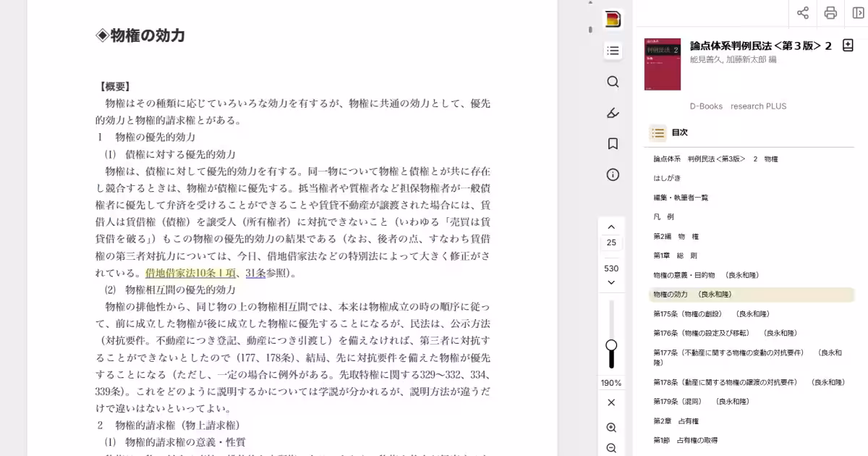The image size is (868, 456).
Task: Zoom out using the minus magnifier icon
Action: [612, 449]
